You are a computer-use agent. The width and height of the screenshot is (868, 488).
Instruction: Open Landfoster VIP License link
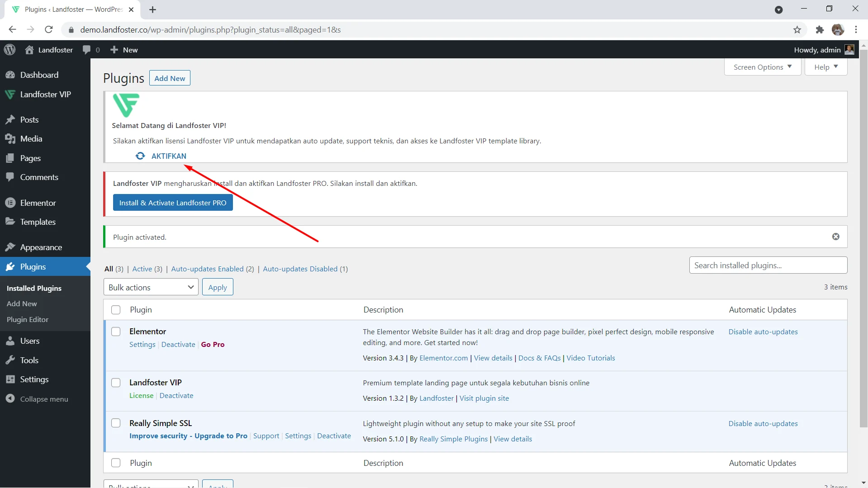[141, 396]
